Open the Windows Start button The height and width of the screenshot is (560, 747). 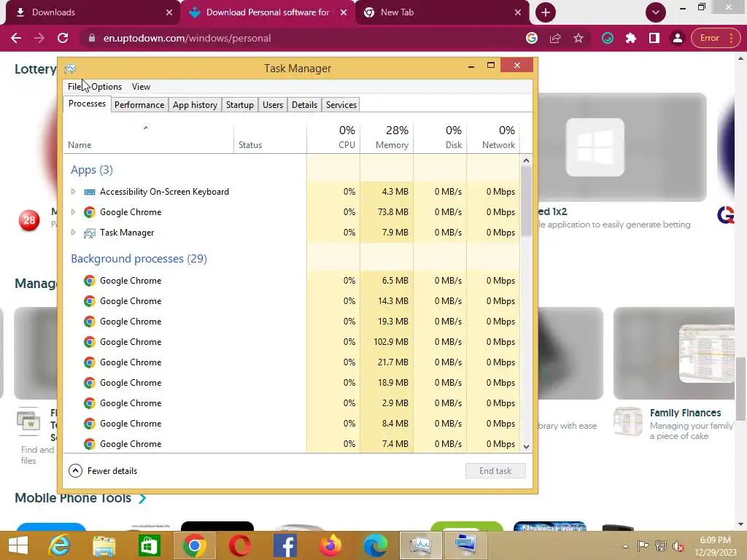point(18,545)
